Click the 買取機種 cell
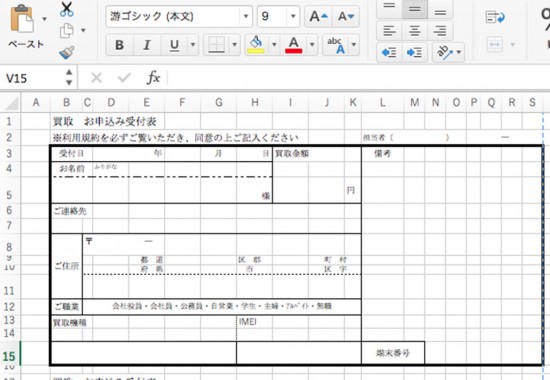Image resolution: width=550 pixels, height=380 pixels. click(69, 322)
